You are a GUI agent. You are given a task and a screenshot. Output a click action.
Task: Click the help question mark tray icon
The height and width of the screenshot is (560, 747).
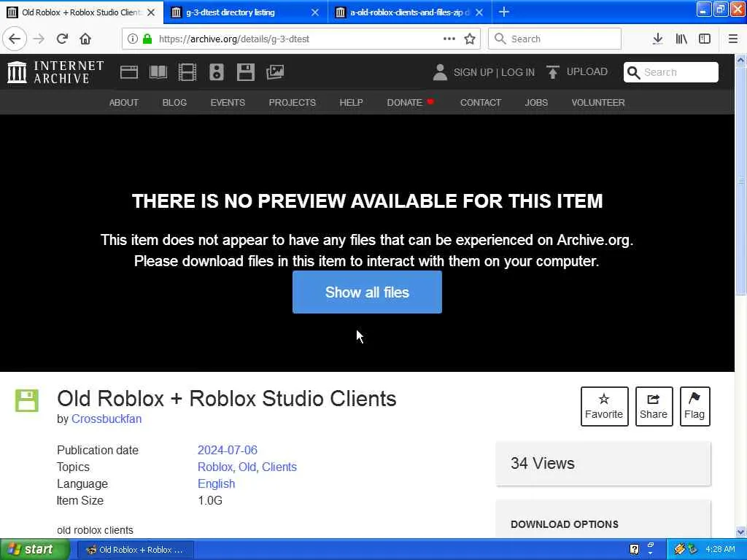click(634, 550)
